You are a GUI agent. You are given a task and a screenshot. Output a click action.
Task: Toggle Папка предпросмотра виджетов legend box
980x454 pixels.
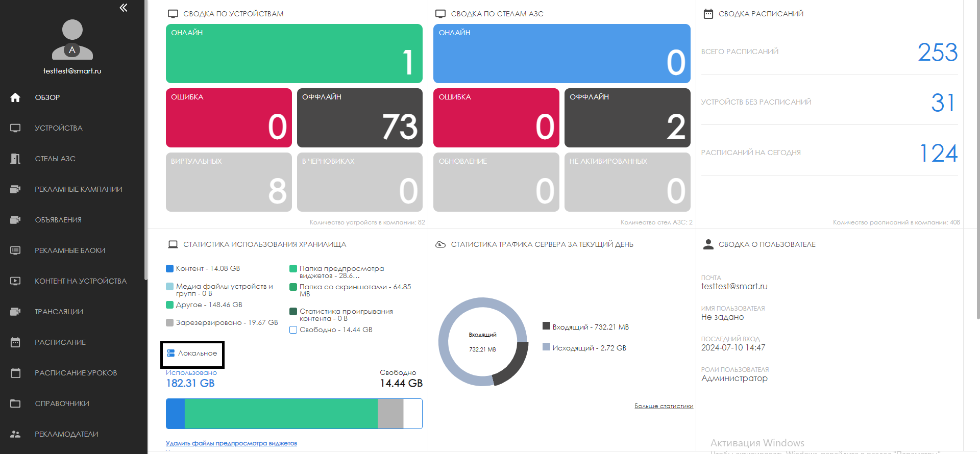coord(293,268)
